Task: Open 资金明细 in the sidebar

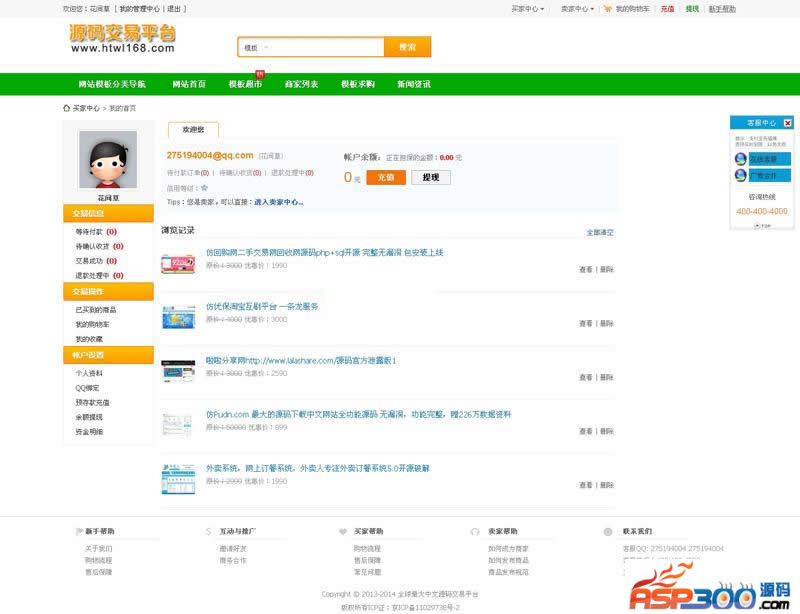Action: [89, 432]
